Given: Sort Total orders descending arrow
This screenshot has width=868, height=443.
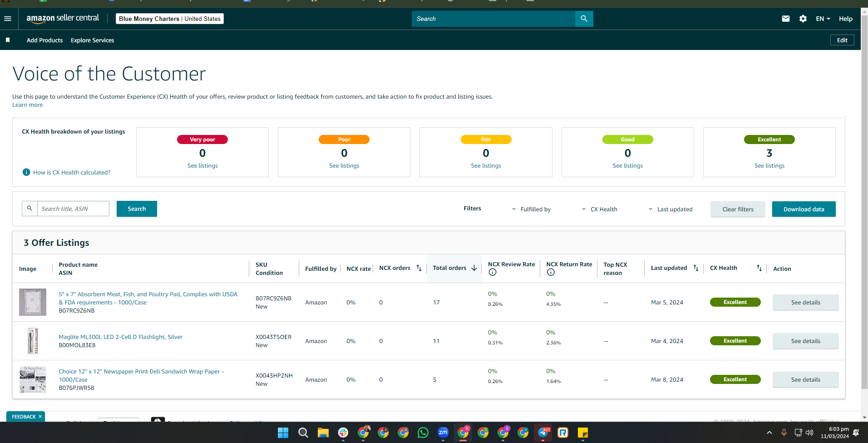Looking at the screenshot, I should point(474,268).
